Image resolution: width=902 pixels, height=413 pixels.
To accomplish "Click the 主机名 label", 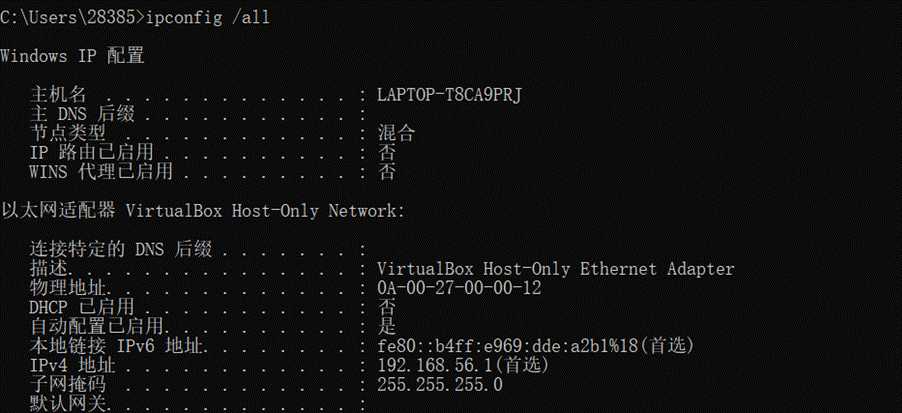I will click(58, 95).
